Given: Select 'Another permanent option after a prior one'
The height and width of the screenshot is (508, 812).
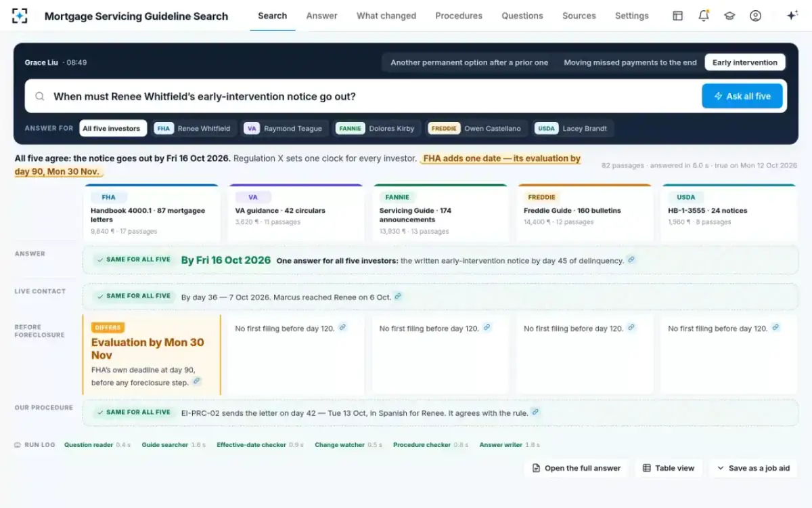Looking at the screenshot, I should coord(470,62).
